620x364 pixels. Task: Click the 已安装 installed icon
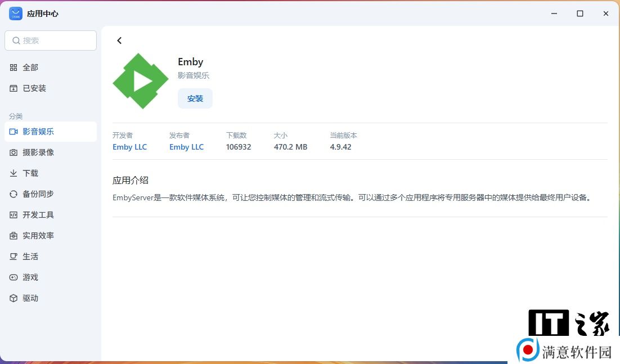point(14,88)
